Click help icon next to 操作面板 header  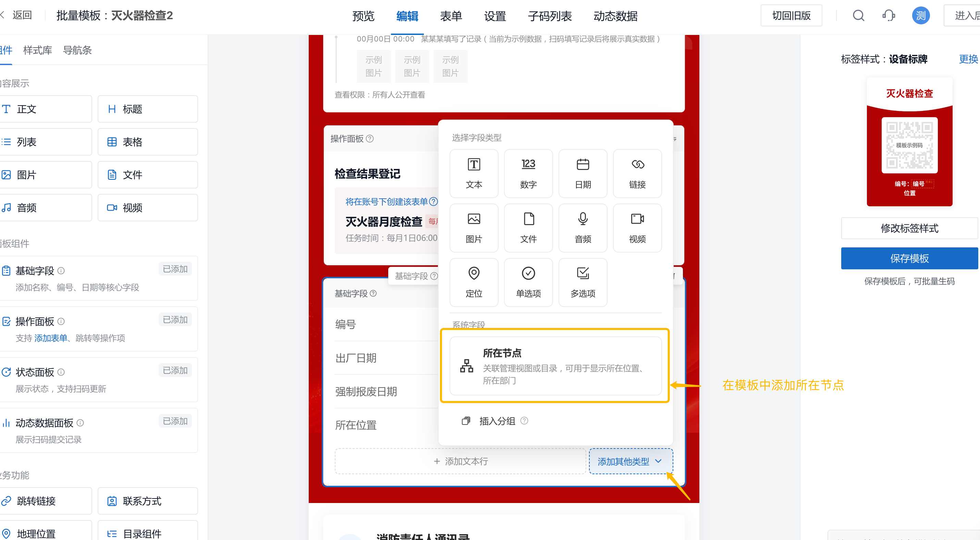click(370, 139)
